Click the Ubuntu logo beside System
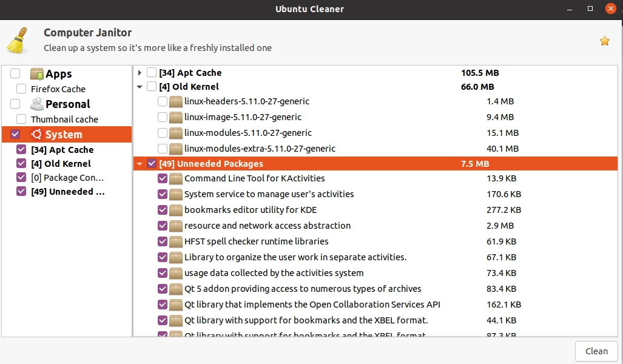 (36, 135)
